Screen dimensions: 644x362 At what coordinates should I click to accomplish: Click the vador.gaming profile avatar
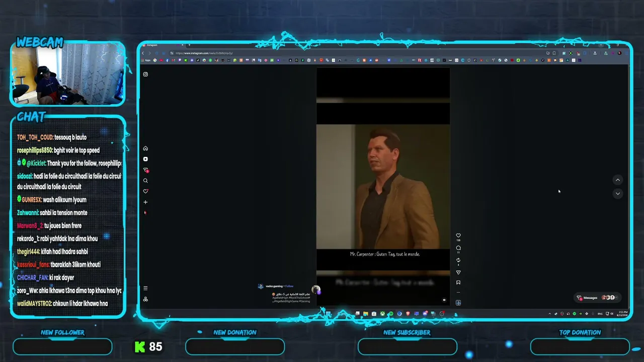pyautogui.click(x=261, y=287)
